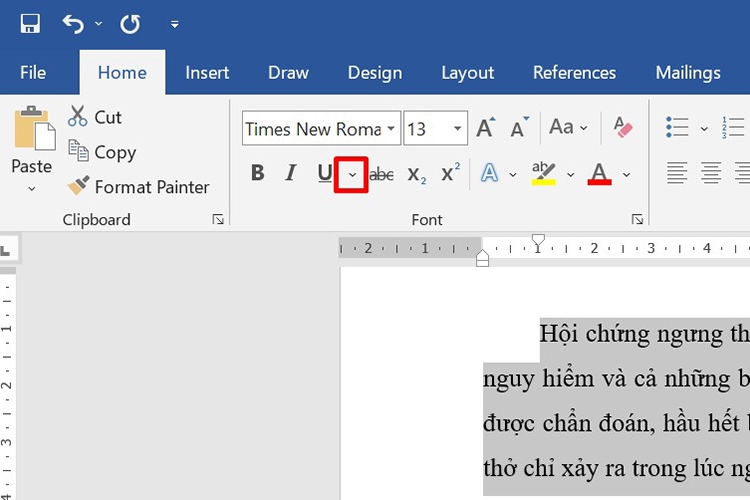750x500 pixels.
Task: Open the Design tab
Action: click(x=375, y=73)
